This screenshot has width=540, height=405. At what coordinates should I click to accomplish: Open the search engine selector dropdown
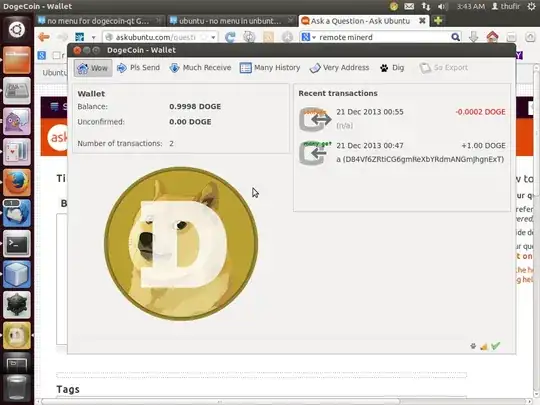[x=309, y=37]
